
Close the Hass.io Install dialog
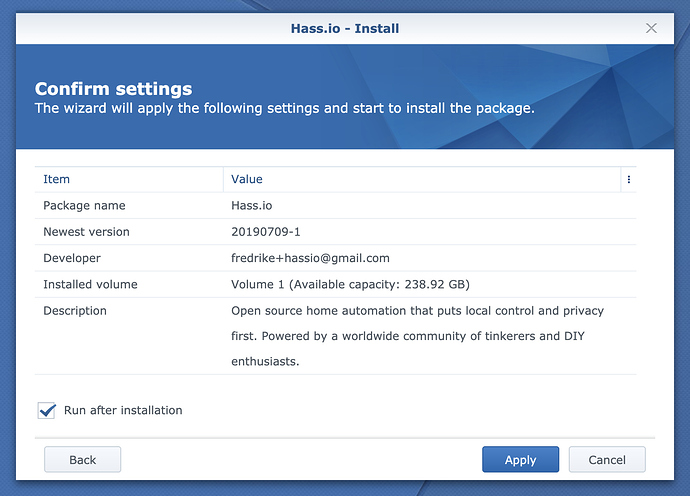click(651, 28)
